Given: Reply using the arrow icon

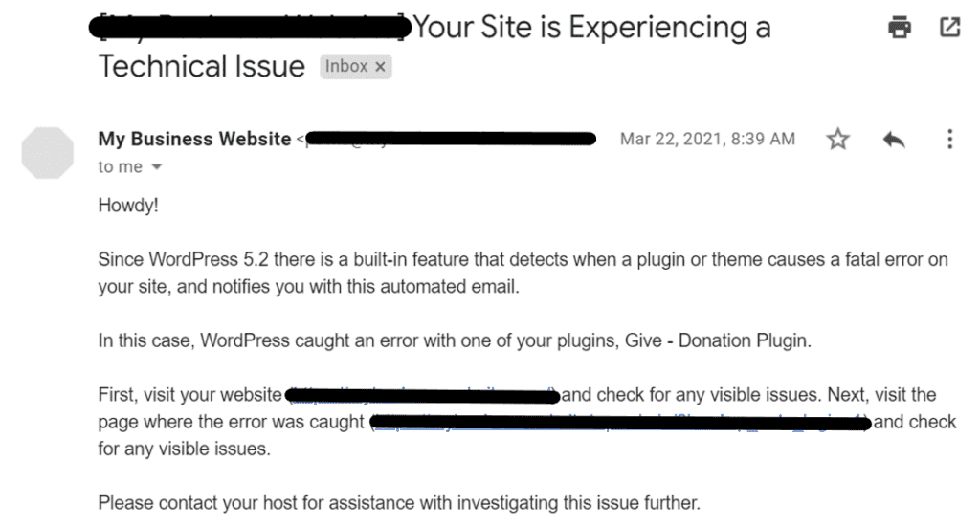Looking at the screenshot, I should 894,140.
